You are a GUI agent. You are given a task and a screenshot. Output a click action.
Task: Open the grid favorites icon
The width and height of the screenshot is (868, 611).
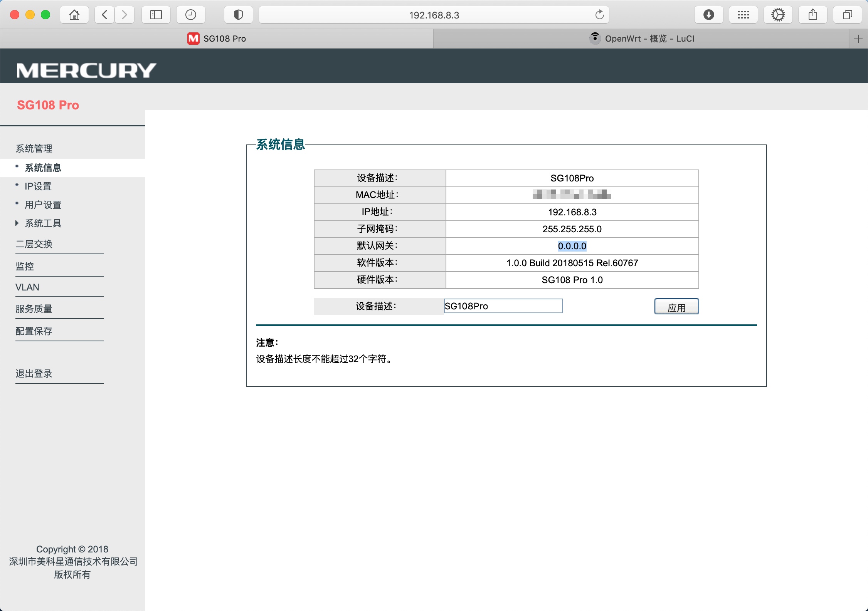pyautogui.click(x=743, y=15)
